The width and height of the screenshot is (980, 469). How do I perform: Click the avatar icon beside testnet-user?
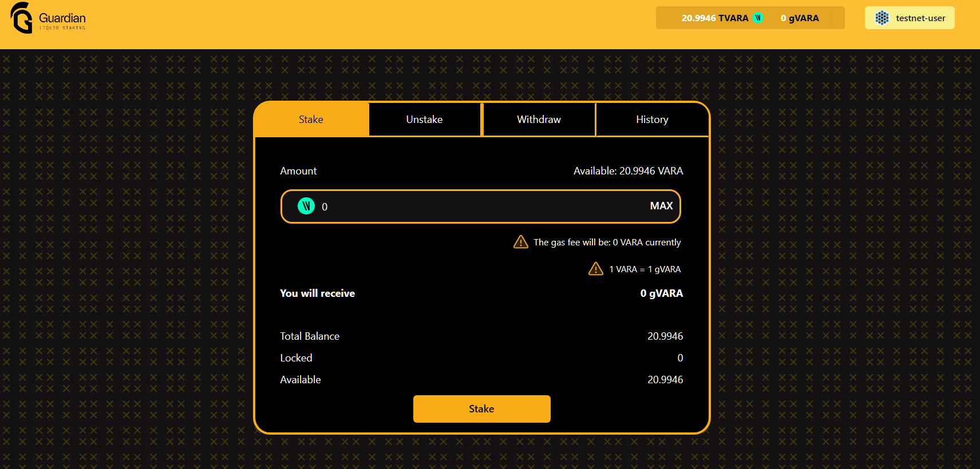882,18
